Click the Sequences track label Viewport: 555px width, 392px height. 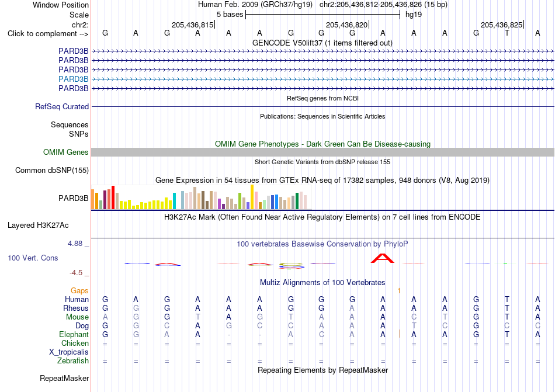(70, 124)
